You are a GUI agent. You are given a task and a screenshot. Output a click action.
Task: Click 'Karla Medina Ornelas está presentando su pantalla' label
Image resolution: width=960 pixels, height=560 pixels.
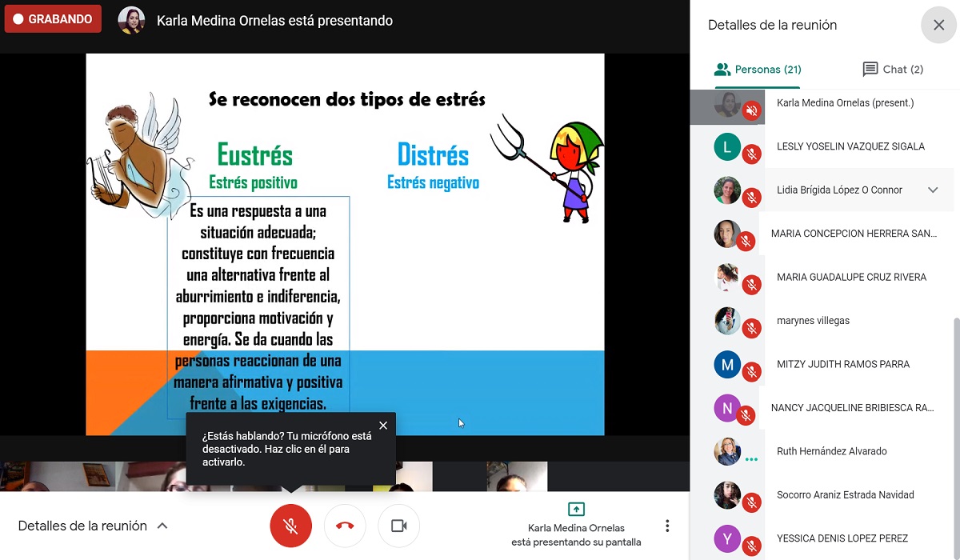tap(576, 535)
